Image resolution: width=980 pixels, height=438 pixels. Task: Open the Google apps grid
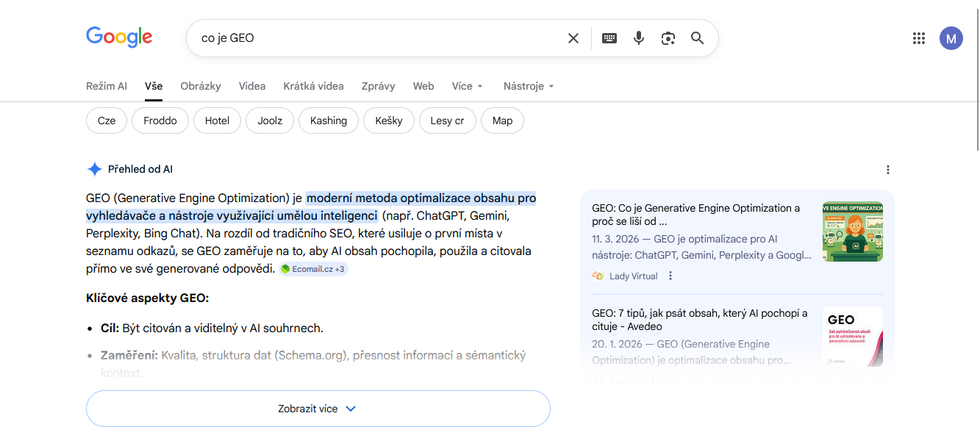[x=918, y=38]
